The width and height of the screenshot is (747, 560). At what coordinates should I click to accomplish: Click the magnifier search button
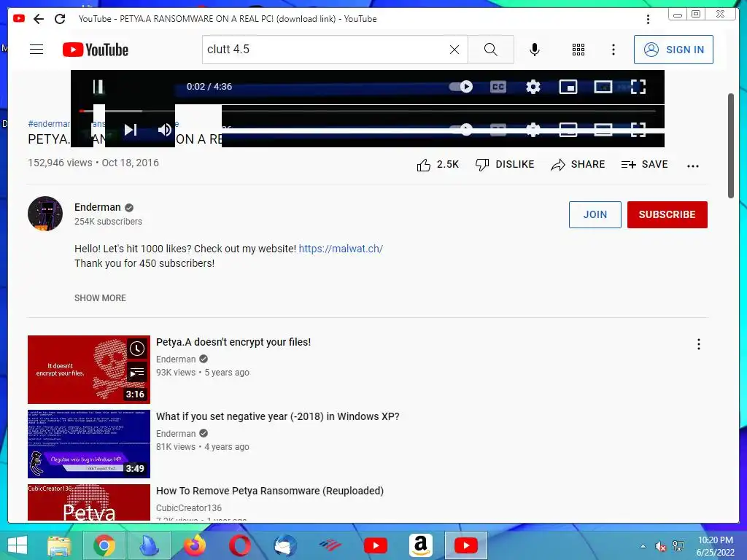491,50
